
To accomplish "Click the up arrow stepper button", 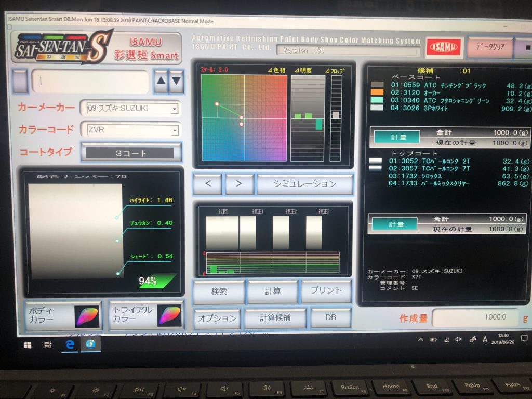I will pyautogui.click(x=161, y=81).
